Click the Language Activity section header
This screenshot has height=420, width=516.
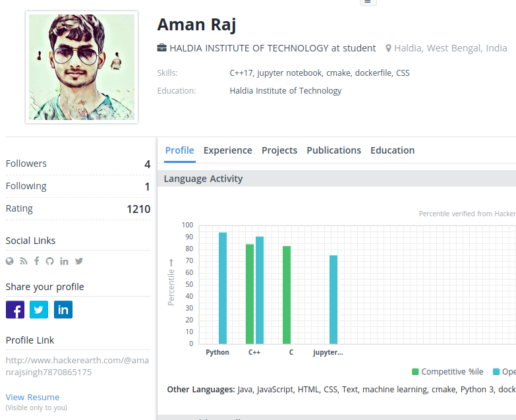point(337,179)
